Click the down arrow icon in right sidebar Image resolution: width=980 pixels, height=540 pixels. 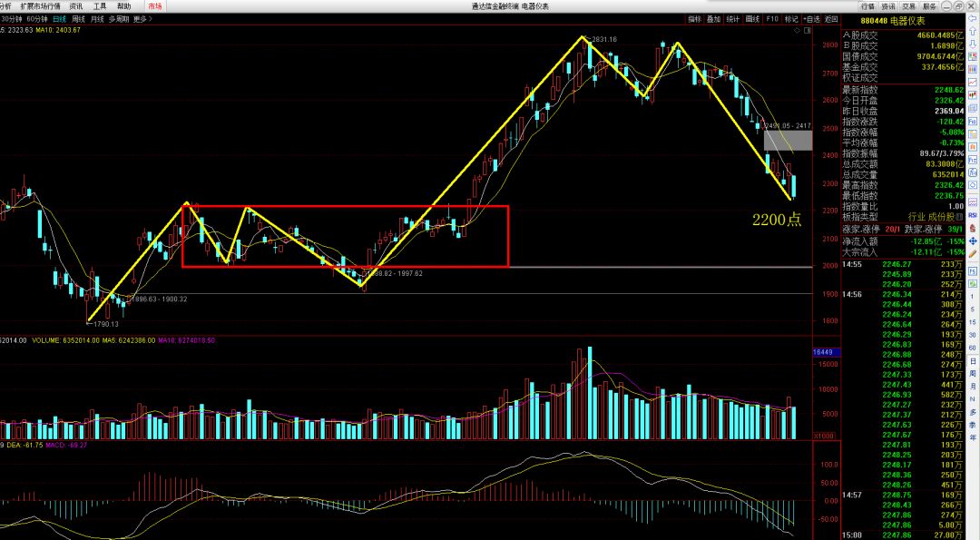(x=973, y=44)
